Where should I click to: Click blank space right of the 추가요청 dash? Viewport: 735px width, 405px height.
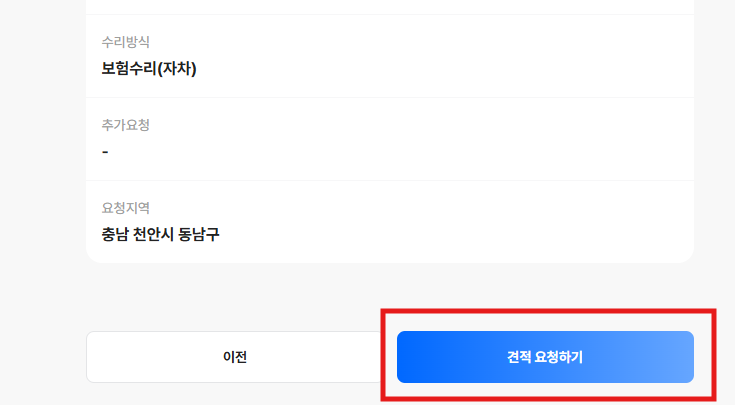[x=400, y=152]
